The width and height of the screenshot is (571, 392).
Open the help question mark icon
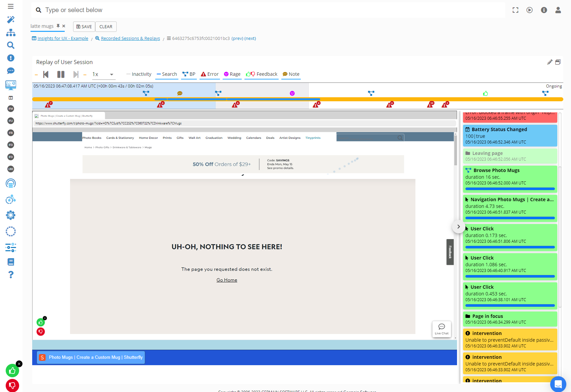11,275
